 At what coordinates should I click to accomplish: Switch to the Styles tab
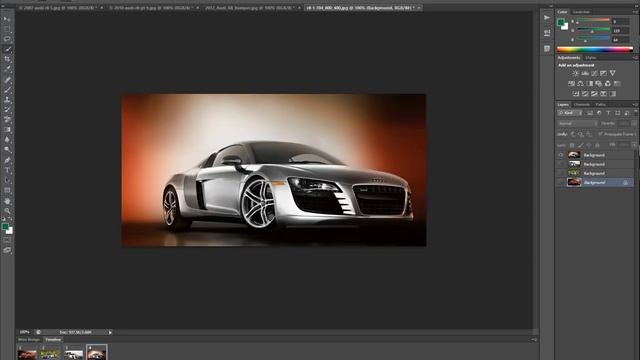tap(591, 58)
